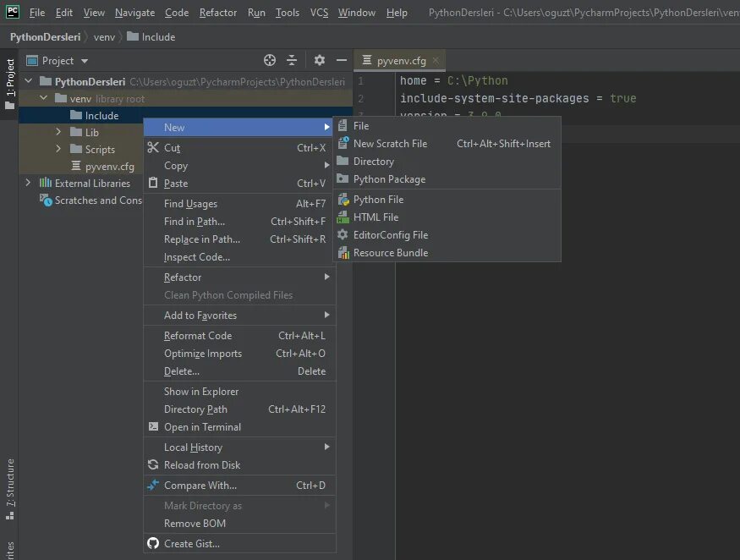Click the HTML File icon
Image resolution: width=740 pixels, height=560 pixels.
click(343, 217)
